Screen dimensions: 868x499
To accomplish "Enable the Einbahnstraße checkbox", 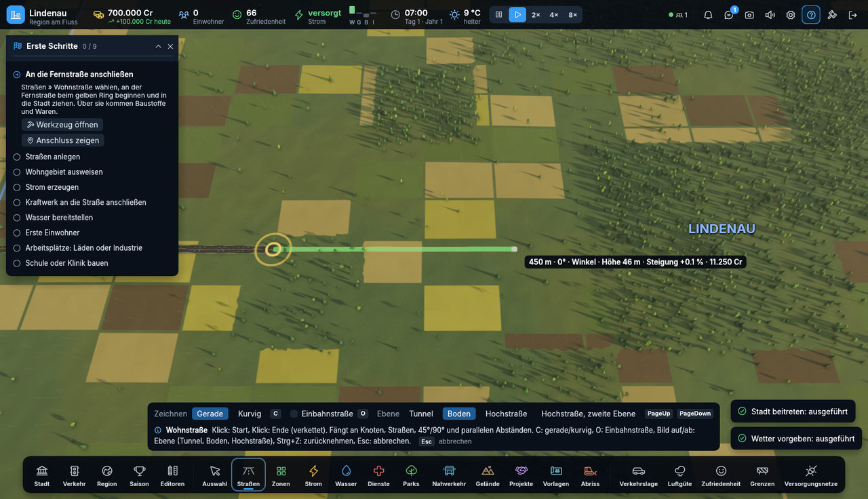I will (294, 414).
